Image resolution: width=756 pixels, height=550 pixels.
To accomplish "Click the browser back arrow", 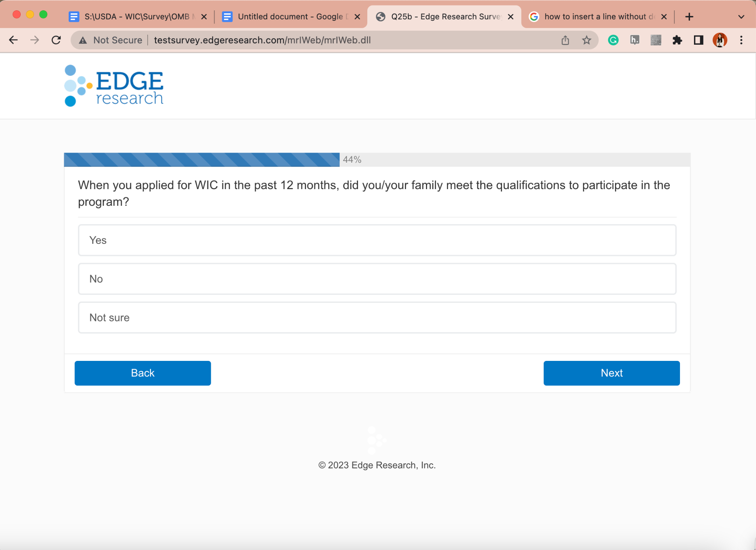I will [x=13, y=40].
